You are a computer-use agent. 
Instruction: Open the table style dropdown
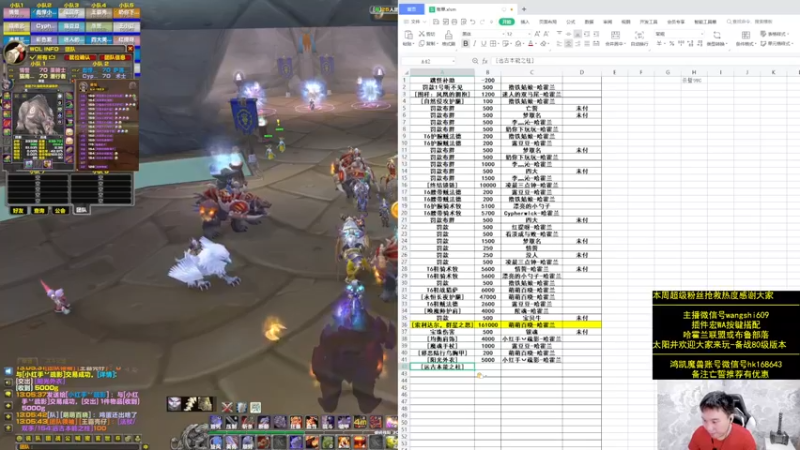775,34
